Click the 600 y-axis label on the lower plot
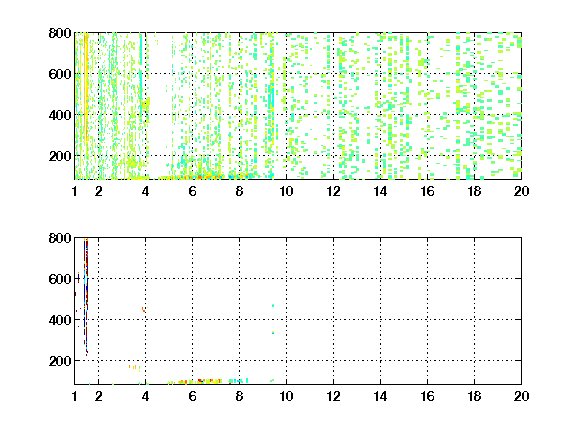Screen dimensions: 576x432 (x=60, y=279)
